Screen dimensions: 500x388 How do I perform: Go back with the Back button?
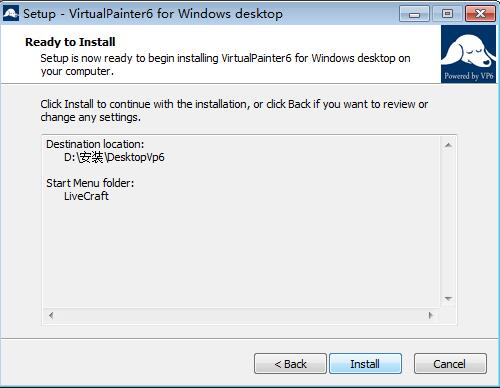(x=290, y=364)
